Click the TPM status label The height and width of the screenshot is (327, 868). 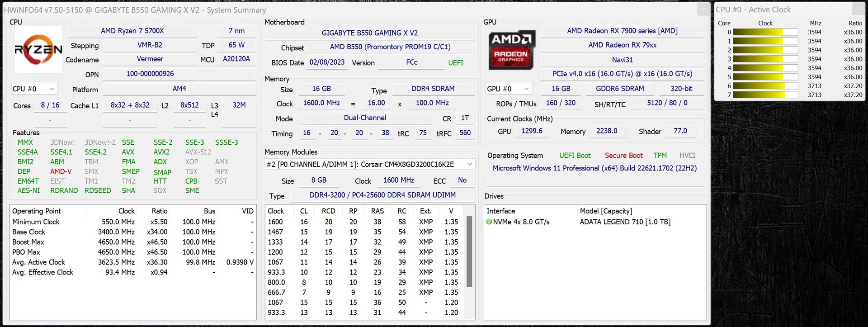[x=660, y=156]
